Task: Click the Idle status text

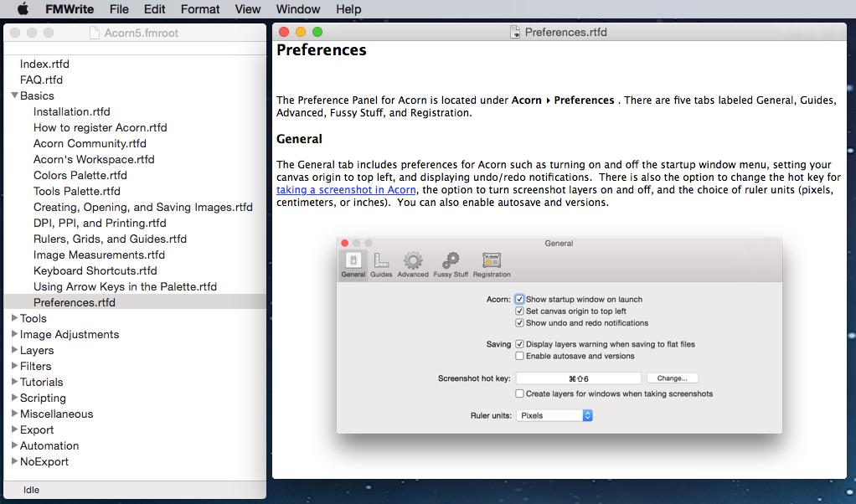Action: point(31,490)
